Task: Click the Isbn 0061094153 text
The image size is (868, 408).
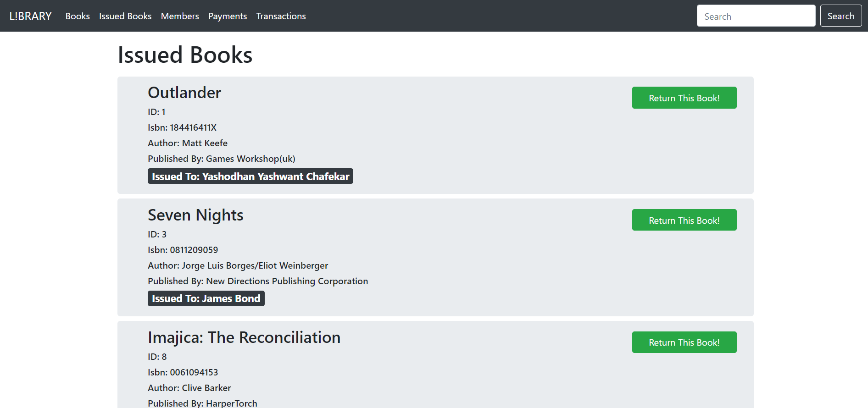Action: [183, 372]
